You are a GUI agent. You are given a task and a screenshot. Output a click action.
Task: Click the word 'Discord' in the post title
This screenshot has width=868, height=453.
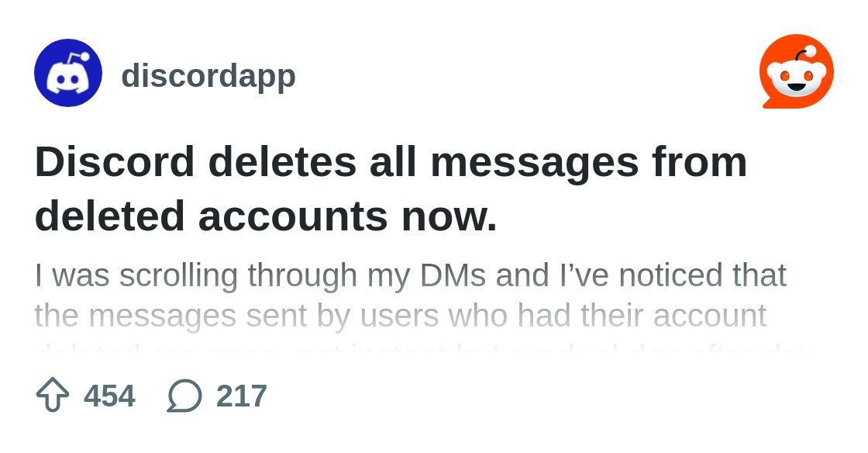point(115,161)
